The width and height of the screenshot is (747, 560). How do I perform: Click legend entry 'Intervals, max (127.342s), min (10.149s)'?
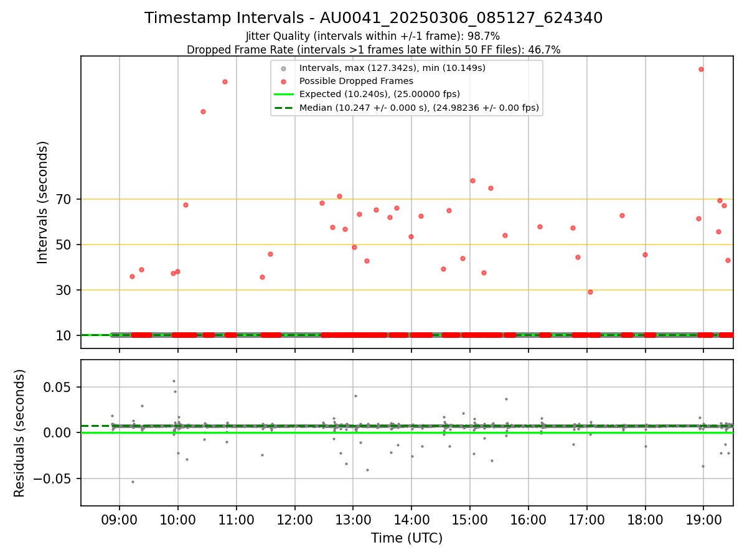[392, 68]
